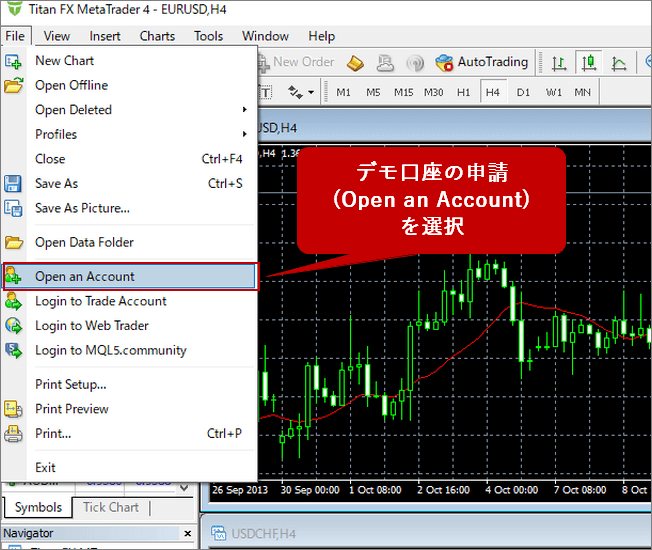Click the USDCHF,H4 chart window icon
The image size is (652, 550).
click(218, 533)
